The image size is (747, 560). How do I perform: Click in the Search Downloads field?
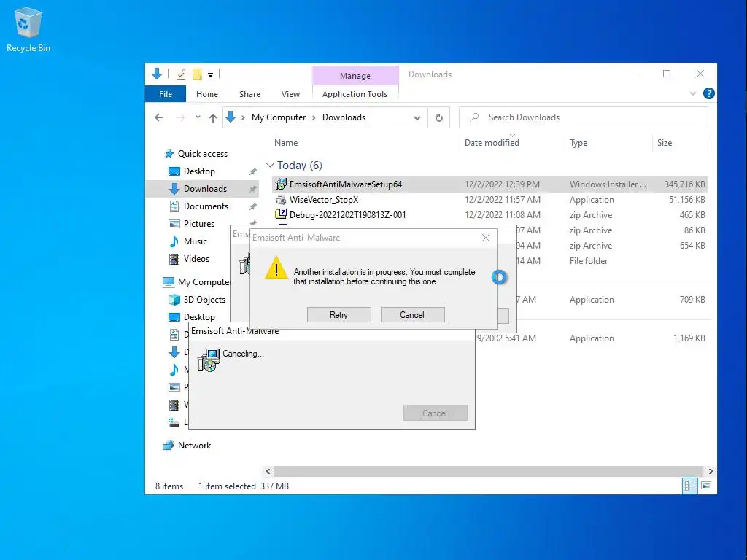coord(584,117)
